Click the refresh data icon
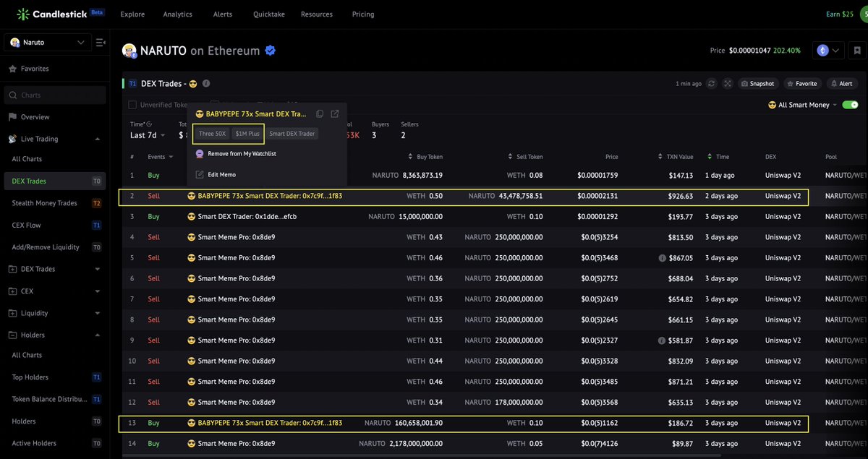The image size is (868, 459). [x=712, y=84]
